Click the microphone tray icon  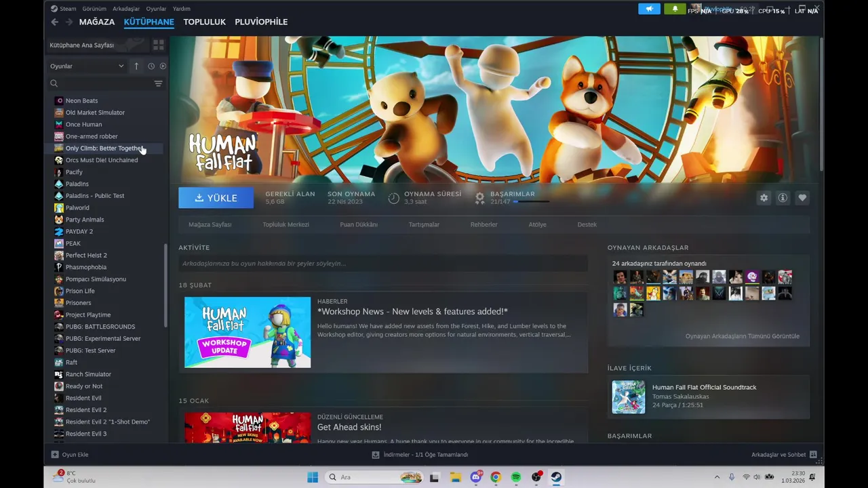(x=732, y=477)
